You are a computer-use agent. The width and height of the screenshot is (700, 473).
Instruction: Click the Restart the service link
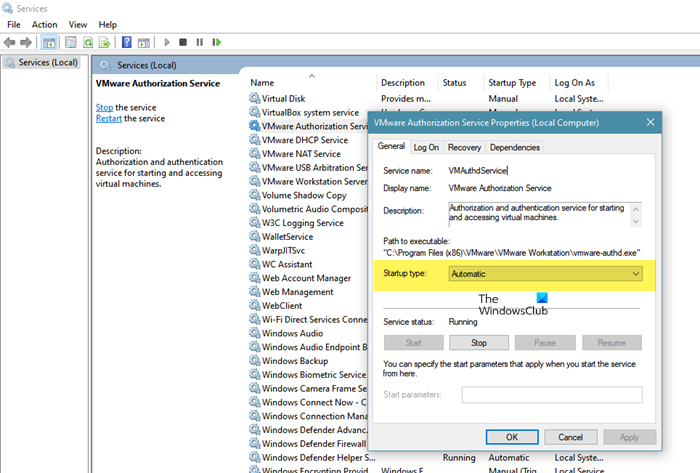[108, 118]
